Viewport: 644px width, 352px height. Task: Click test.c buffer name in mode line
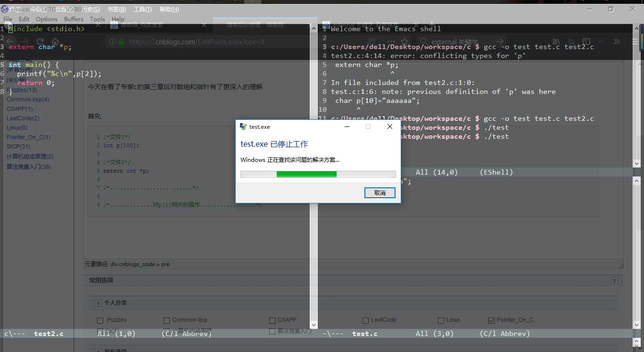[x=365, y=334]
